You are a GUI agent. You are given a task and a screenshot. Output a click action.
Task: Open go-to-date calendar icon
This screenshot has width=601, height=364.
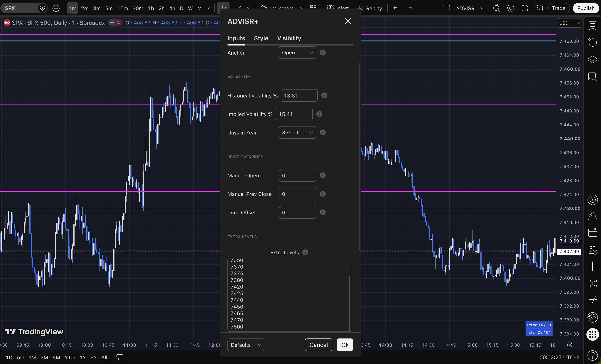pos(119,357)
